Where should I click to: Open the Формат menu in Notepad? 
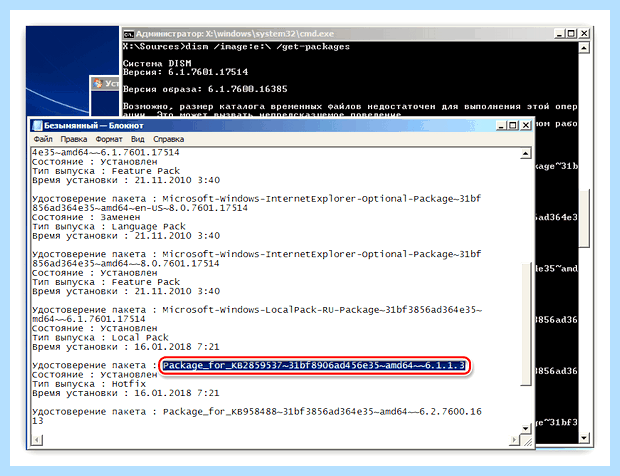point(109,139)
